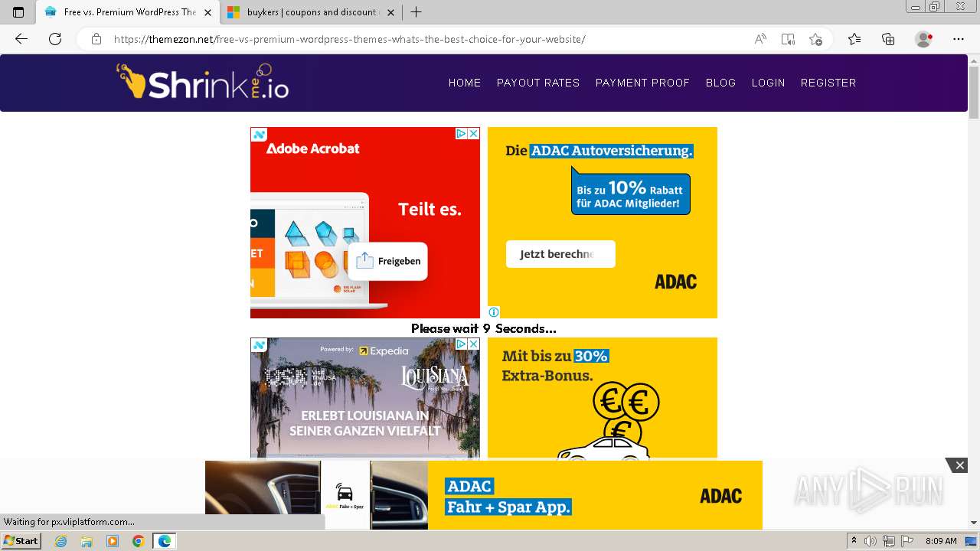
Task: Open the Favorites list icon
Action: point(854,39)
